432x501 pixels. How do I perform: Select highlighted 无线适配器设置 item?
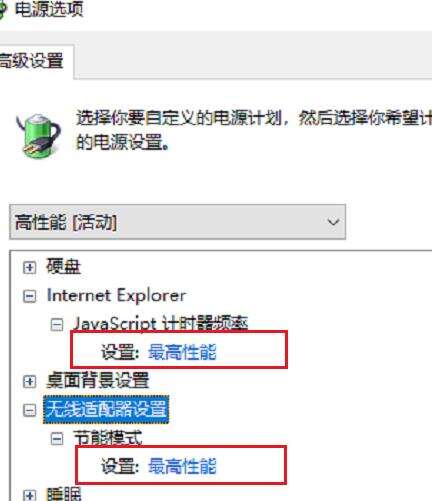click(x=106, y=409)
